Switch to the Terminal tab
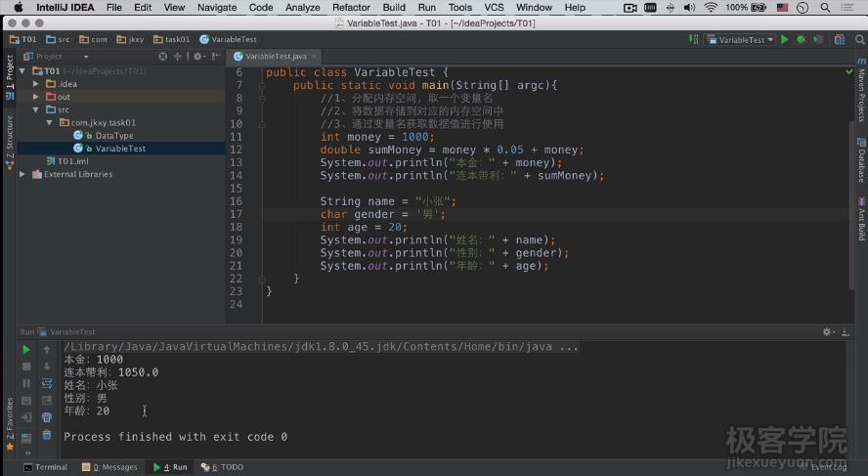 pyautogui.click(x=45, y=467)
